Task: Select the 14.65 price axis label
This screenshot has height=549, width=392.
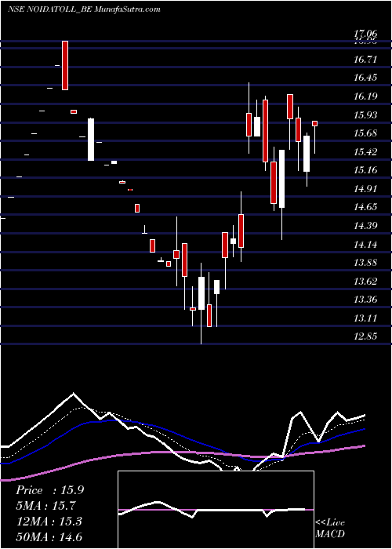Action: [x=365, y=207]
